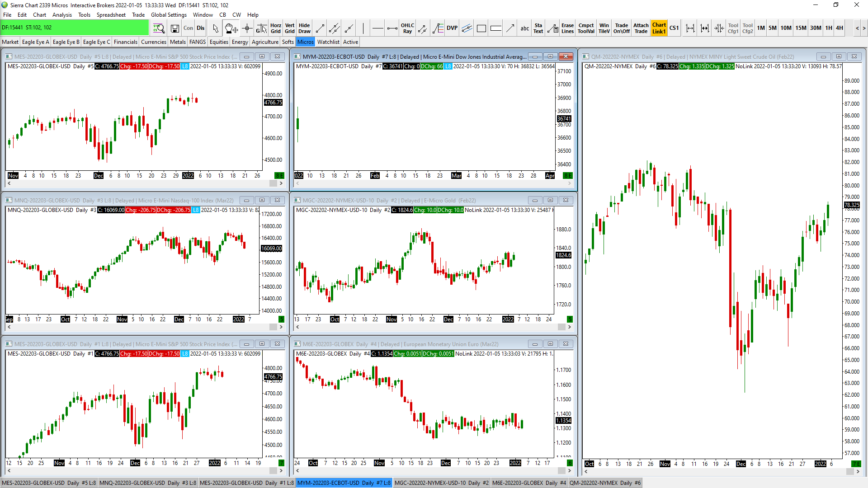Click the save floppy disk icon

[175, 28]
